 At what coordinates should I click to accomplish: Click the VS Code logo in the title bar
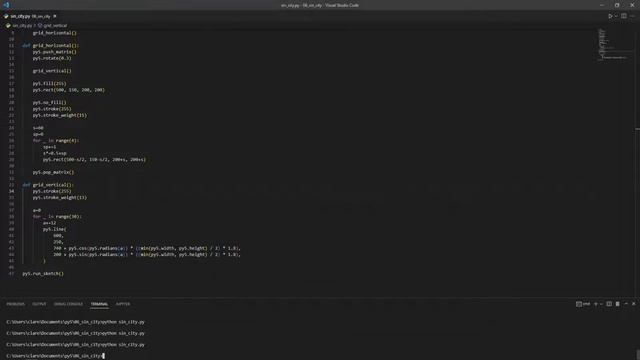coord(6,5)
